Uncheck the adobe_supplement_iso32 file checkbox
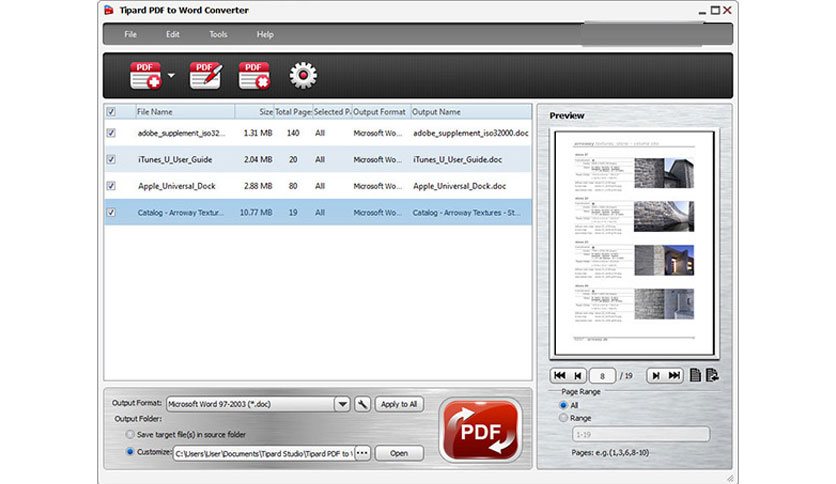Viewport: 836px width, 484px height. point(111,133)
